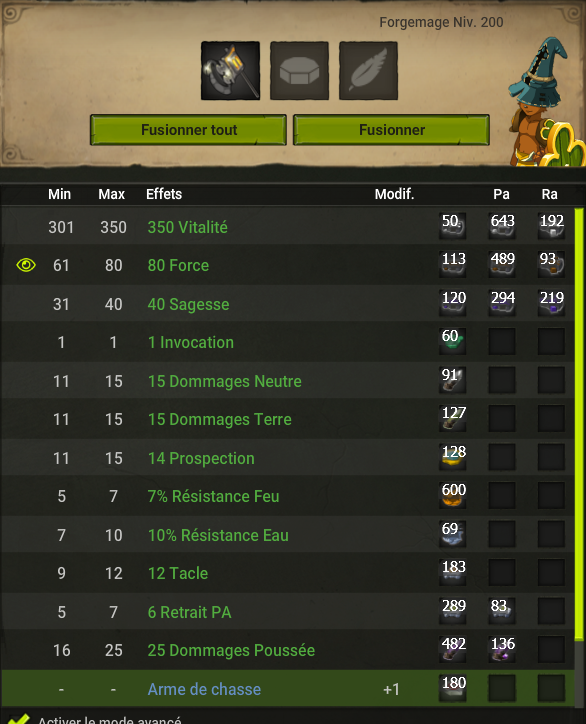Click the empty rune slot
This screenshot has width=586, height=724.
coord(299,71)
